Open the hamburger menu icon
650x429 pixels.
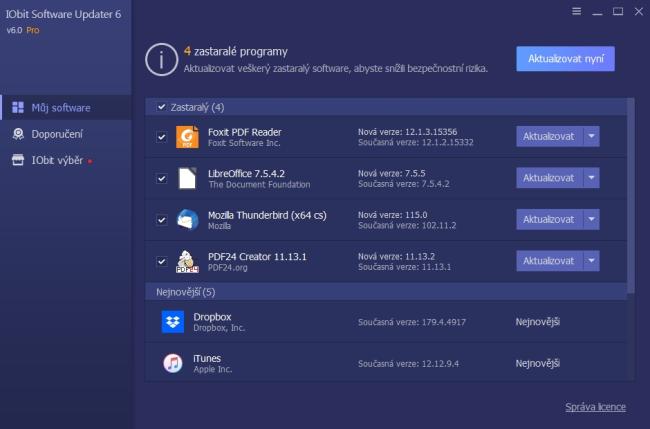[576, 11]
